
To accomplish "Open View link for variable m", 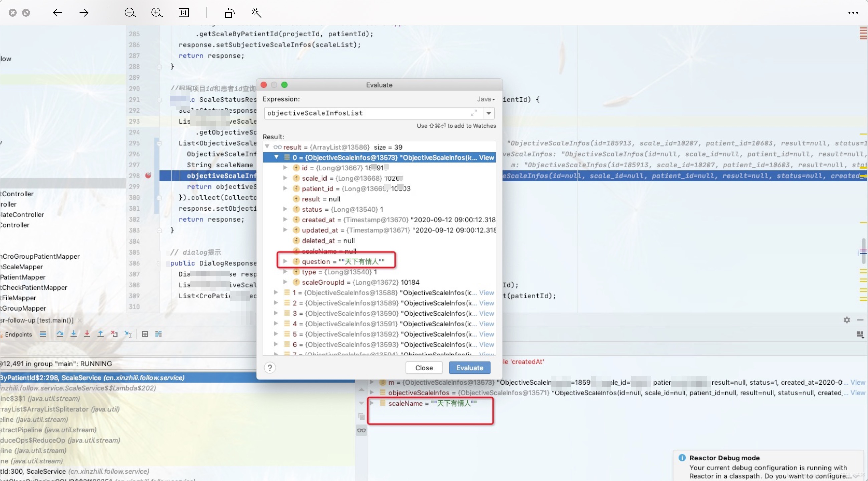I will pos(858,382).
